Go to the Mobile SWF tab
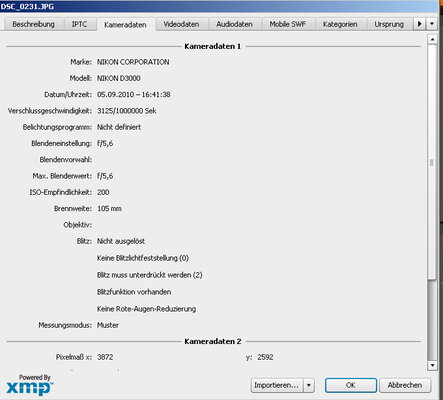443x400 pixels. [x=288, y=24]
